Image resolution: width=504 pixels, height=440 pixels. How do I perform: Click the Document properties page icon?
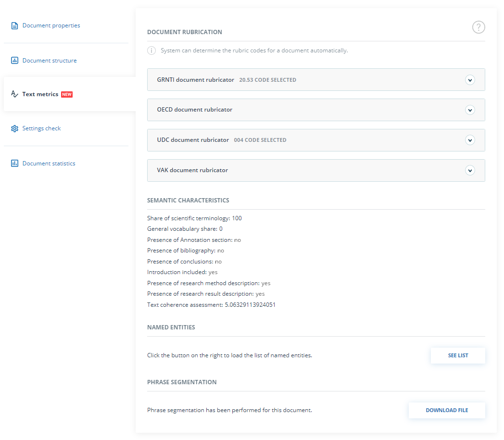[14, 25]
